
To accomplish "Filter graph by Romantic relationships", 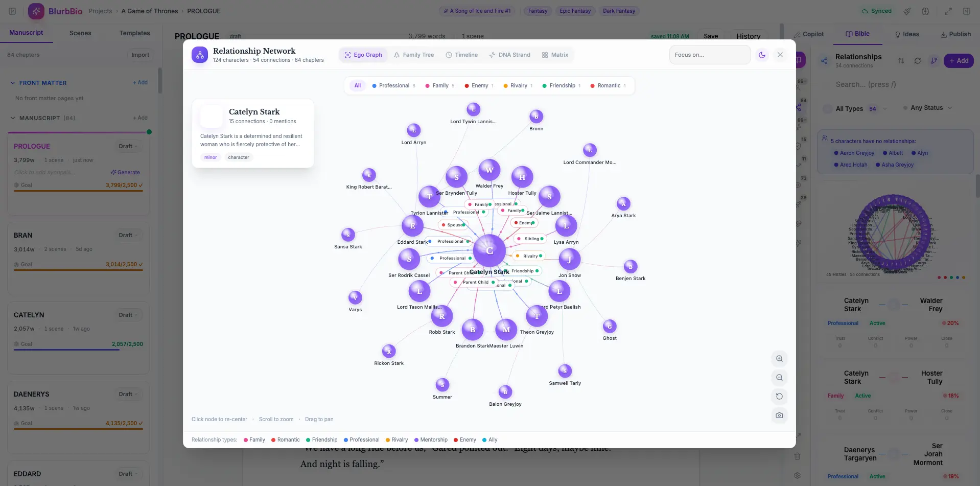I will [608, 86].
